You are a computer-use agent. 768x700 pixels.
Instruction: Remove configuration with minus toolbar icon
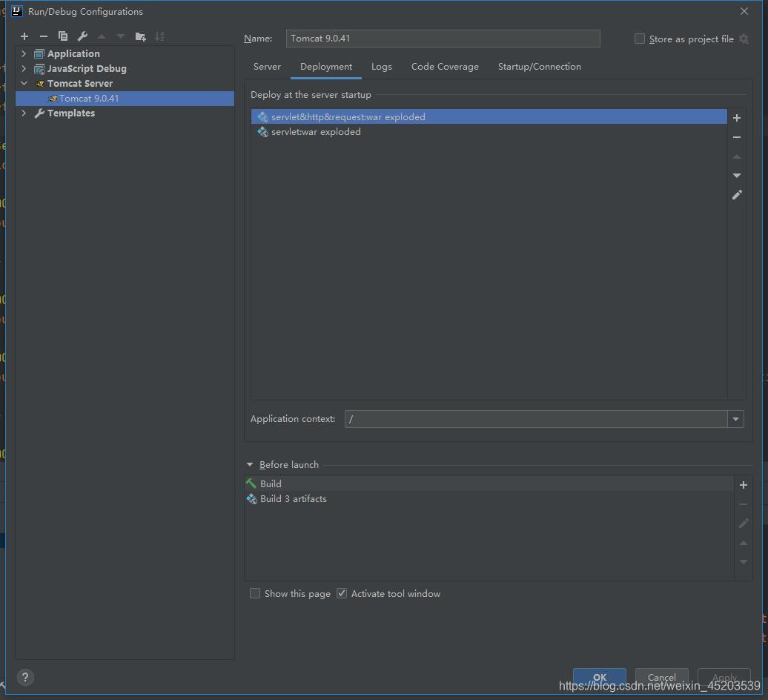click(44, 36)
